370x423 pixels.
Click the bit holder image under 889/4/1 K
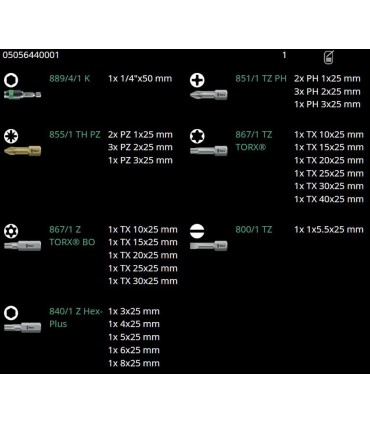point(22,95)
